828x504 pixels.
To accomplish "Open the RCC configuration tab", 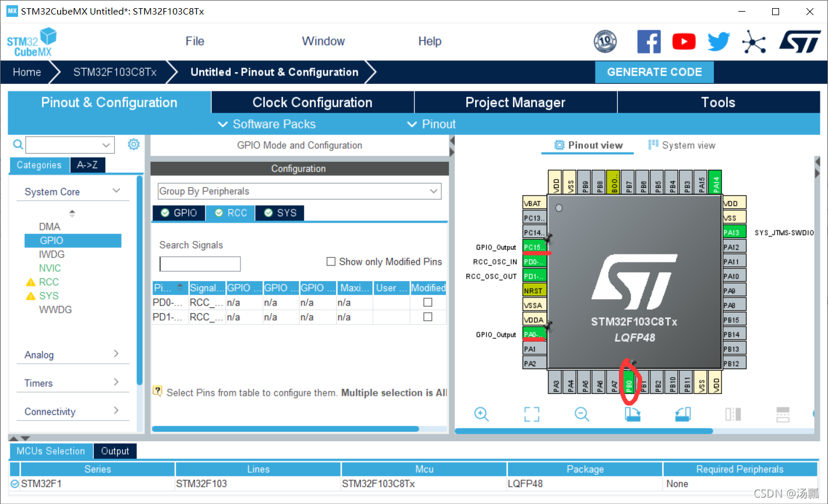I will pos(231,213).
